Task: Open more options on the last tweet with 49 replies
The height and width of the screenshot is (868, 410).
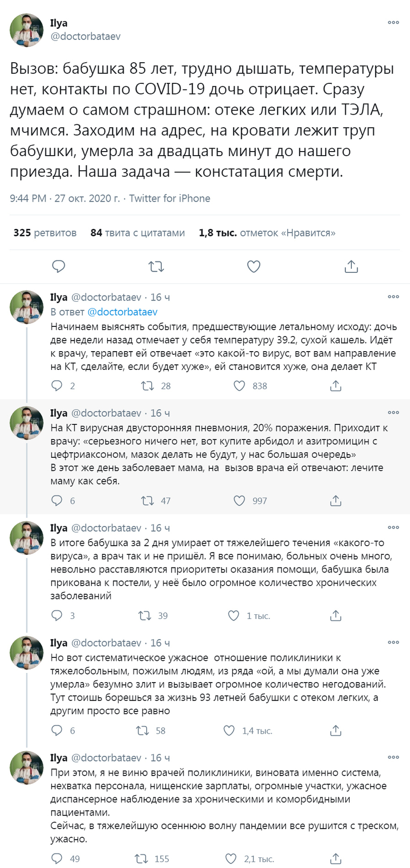Action: (x=393, y=757)
